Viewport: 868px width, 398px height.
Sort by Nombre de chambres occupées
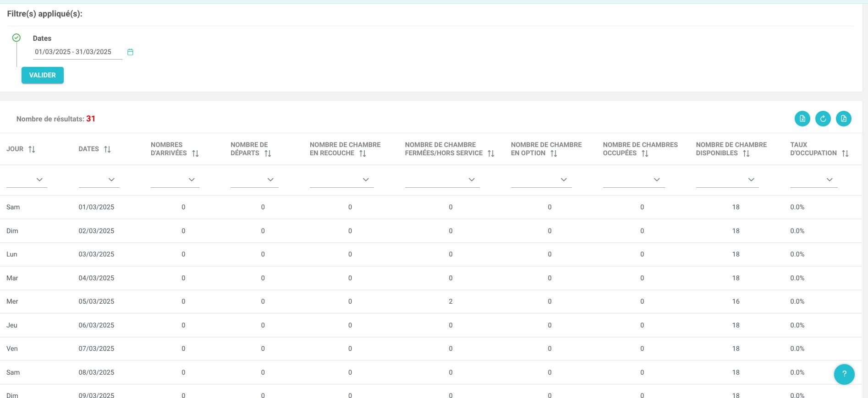[645, 153]
